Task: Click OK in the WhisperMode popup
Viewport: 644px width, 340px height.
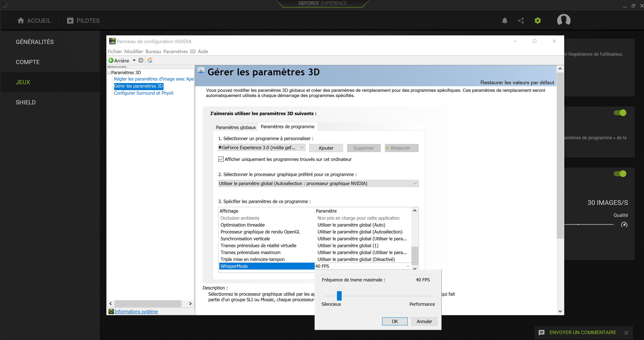Action: point(395,321)
